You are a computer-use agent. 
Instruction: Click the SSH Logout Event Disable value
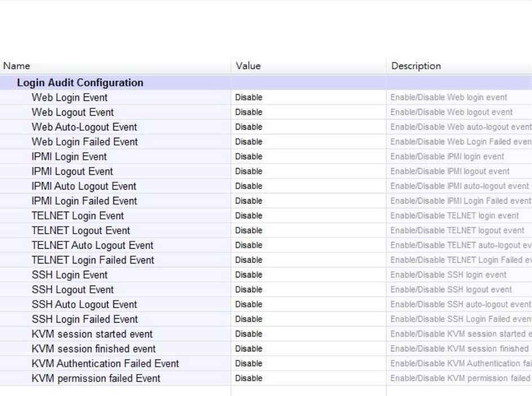point(249,290)
